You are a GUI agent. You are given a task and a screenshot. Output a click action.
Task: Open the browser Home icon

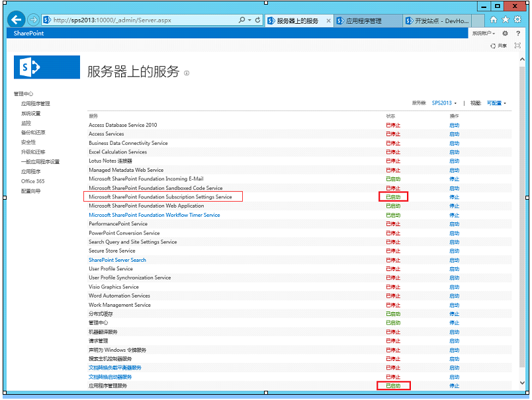coord(494,20)
